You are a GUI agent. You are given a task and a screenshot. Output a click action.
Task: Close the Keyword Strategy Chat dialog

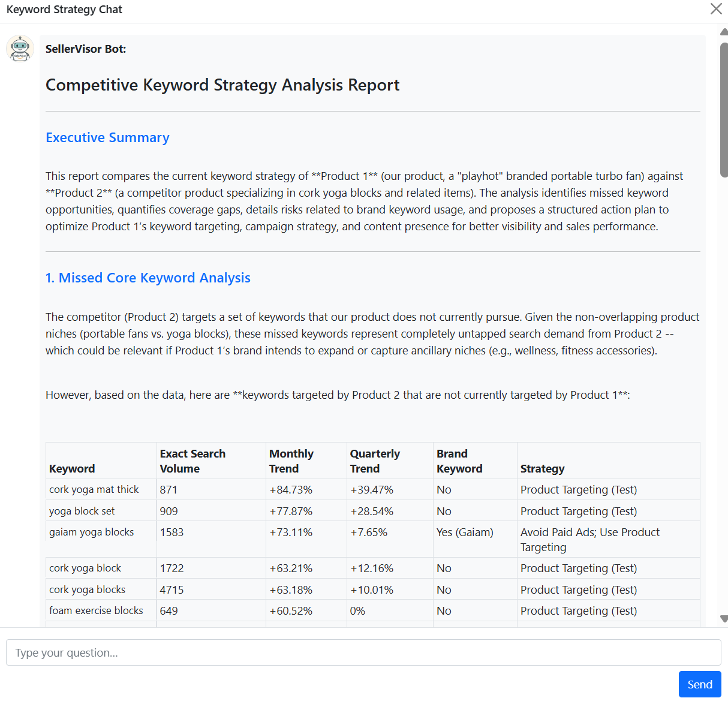tap(716, 8)
